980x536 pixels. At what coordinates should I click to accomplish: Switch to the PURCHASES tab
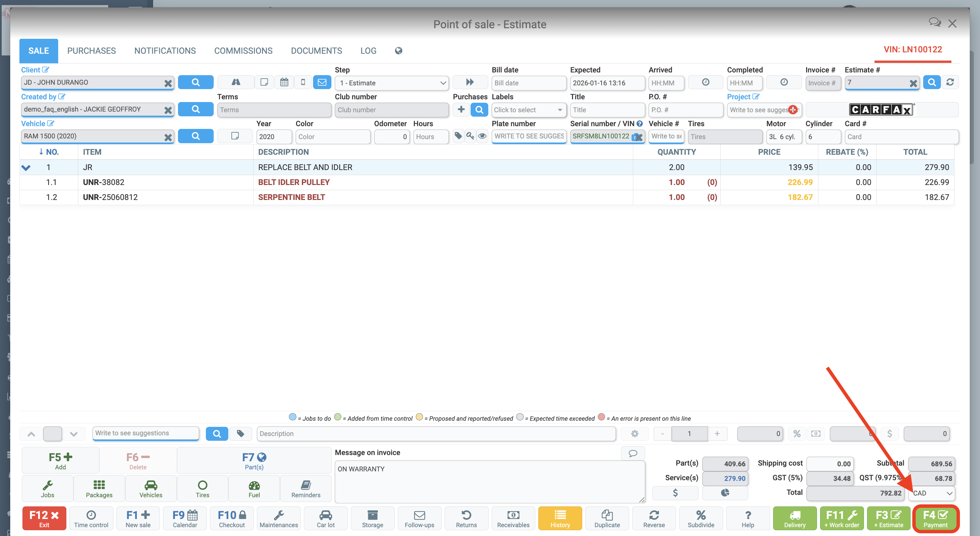click(x=91, y=51)
